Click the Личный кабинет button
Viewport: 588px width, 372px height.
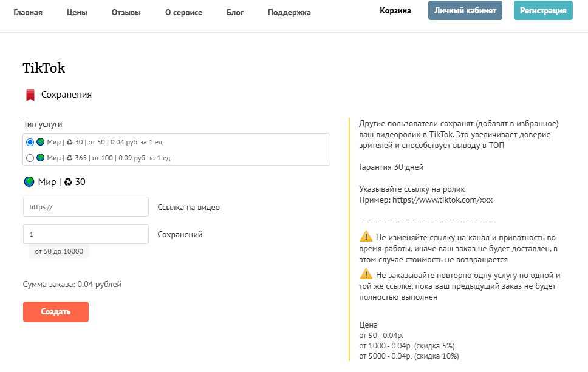465,10
